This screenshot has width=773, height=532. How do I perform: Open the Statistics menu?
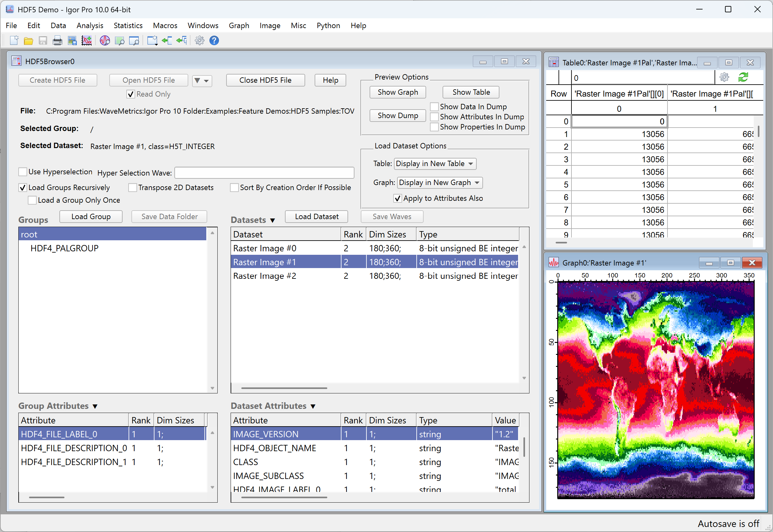[128, 25]
